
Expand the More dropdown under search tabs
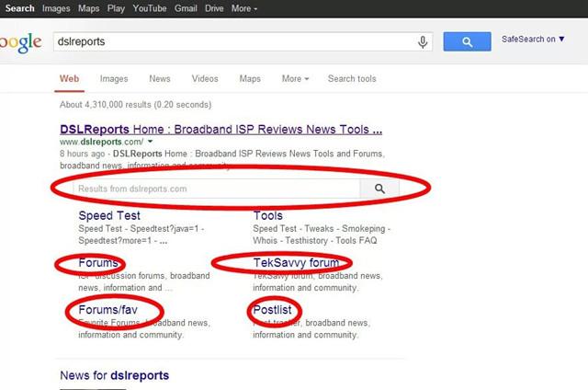click(295, 78)
